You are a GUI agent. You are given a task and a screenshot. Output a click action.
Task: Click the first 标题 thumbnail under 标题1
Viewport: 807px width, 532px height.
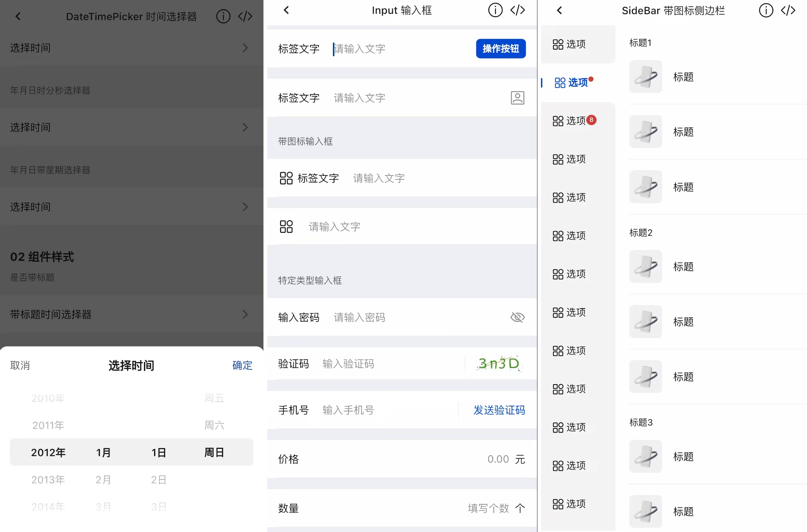click(646, 77)
